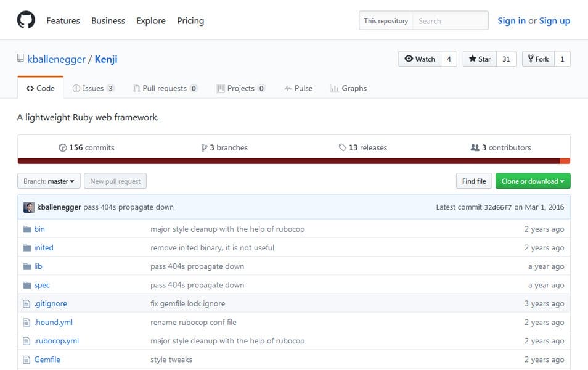
Task: View the 4 watchers count
Action: [449, 59]
